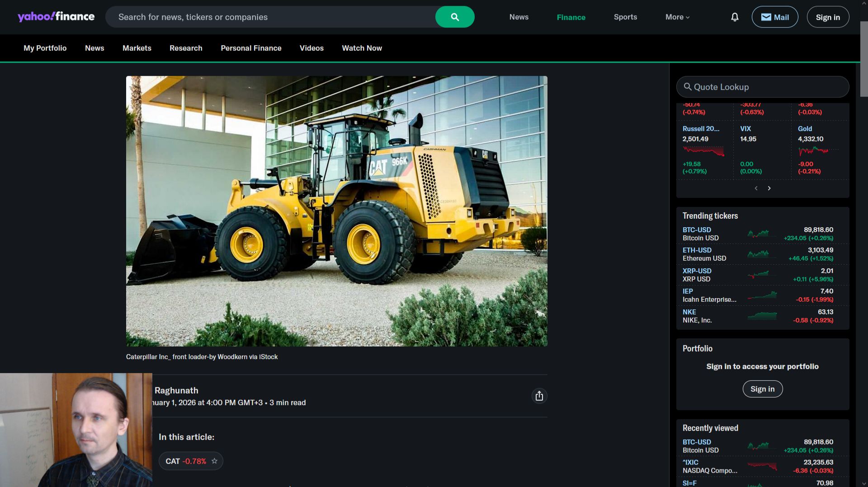868x487 pixels.
Task: Open XRP-USD ticker link
Action: [697, 271]
